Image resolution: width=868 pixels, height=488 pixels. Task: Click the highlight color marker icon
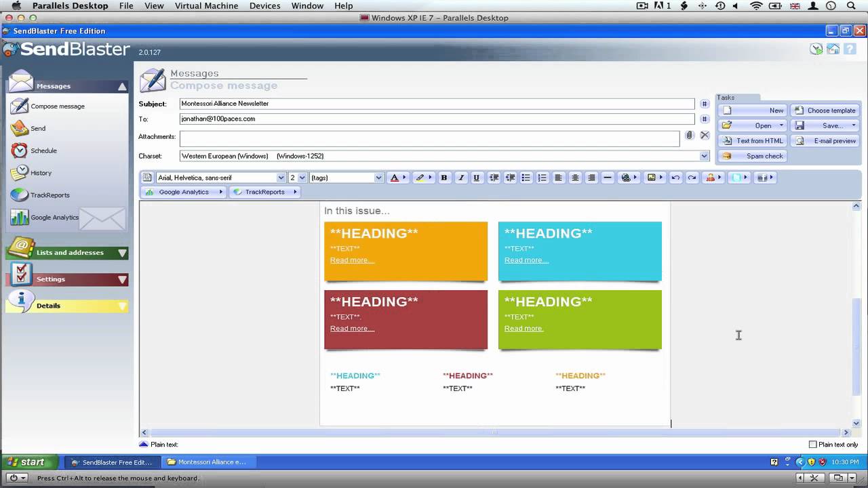click(x=420, y=178)
